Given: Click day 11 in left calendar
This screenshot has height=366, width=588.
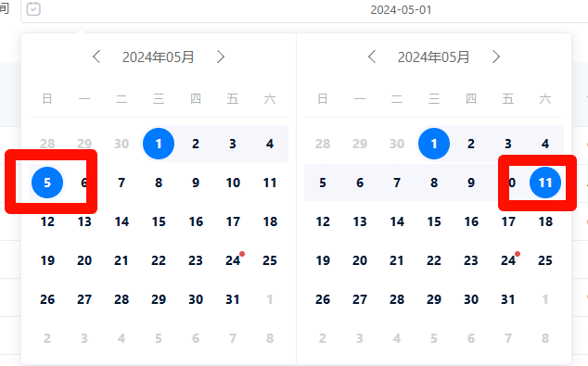Looking at the screenshot, I should coord(270,183).
